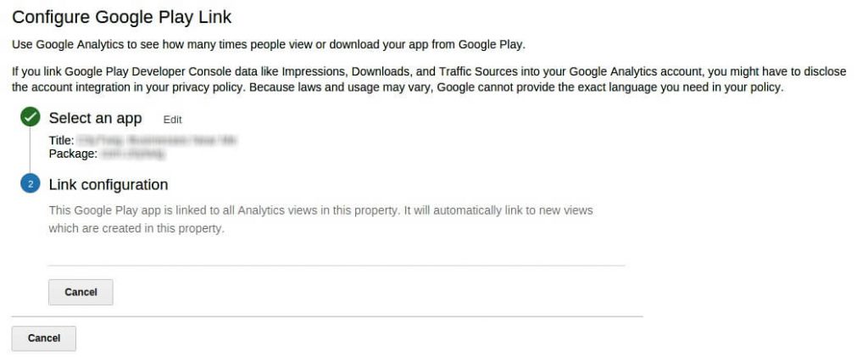Click the green checkmark step icon

[x=30, y=117]
